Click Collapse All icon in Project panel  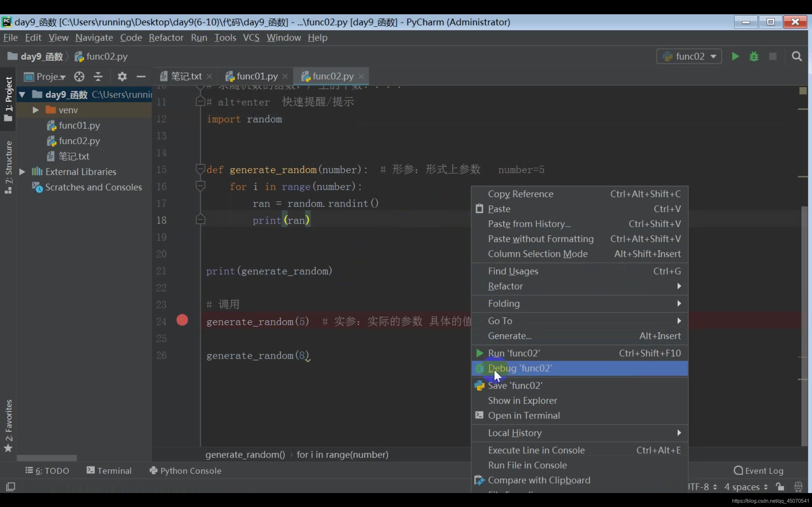pyautogui.click(x=98, y=77)
